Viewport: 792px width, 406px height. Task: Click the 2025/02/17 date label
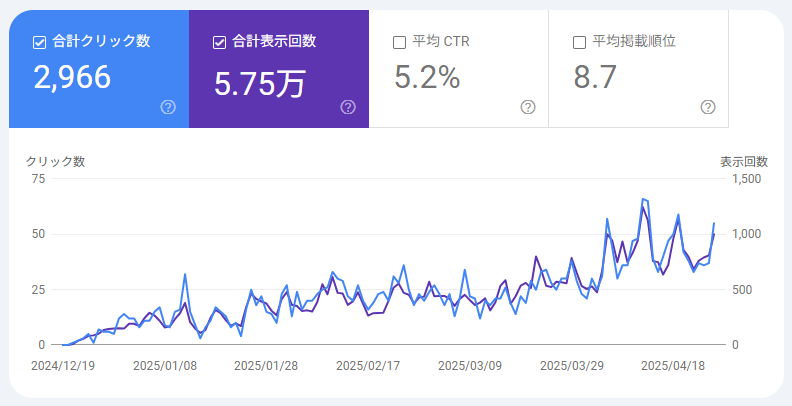coord(368,366)
